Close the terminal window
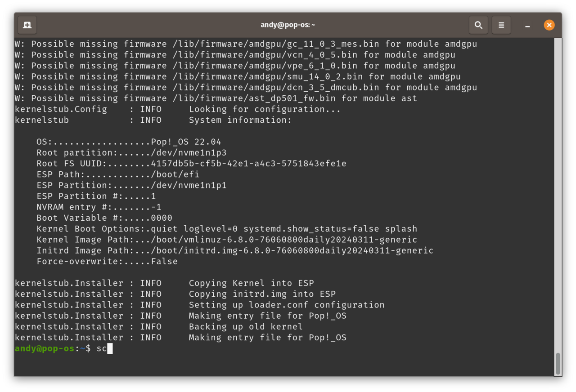The width and height of the screenshot is (576, 392). pyautogui.click(x=549, y=25)
